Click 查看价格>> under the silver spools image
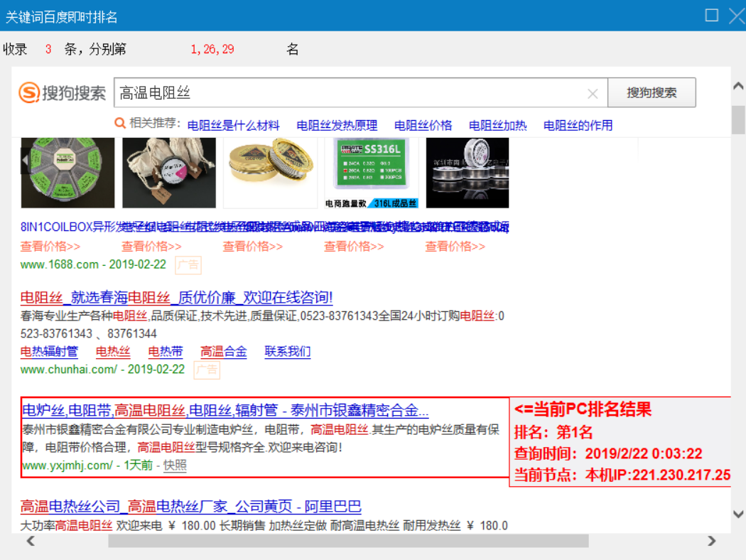 pyautogui.click(x=455, y=247)
